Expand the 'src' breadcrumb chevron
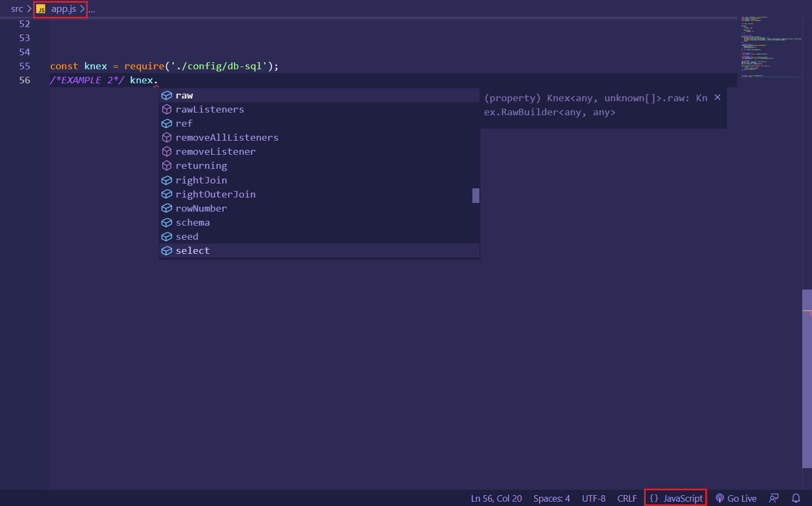Viewport: 812px width, 506px height. (x=29, y=9)
